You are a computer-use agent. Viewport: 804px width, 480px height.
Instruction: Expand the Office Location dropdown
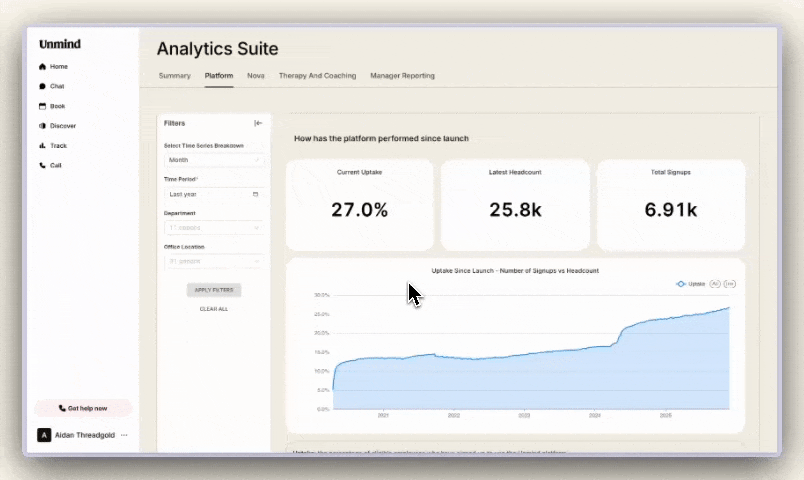coord(213,262)
